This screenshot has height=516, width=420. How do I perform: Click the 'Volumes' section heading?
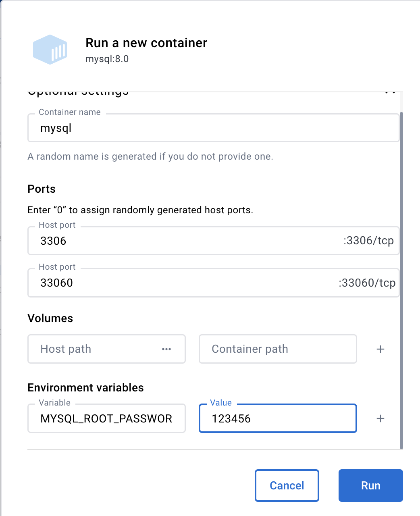tap(50, 318)
